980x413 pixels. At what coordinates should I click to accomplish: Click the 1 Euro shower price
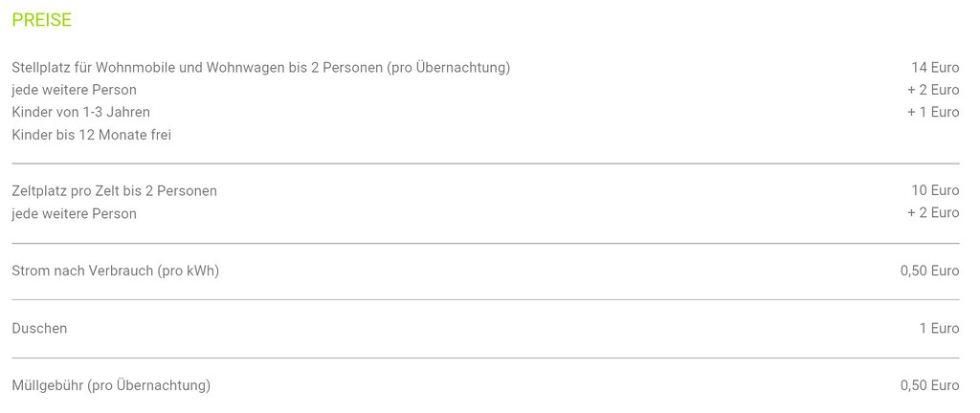[940, 328]
